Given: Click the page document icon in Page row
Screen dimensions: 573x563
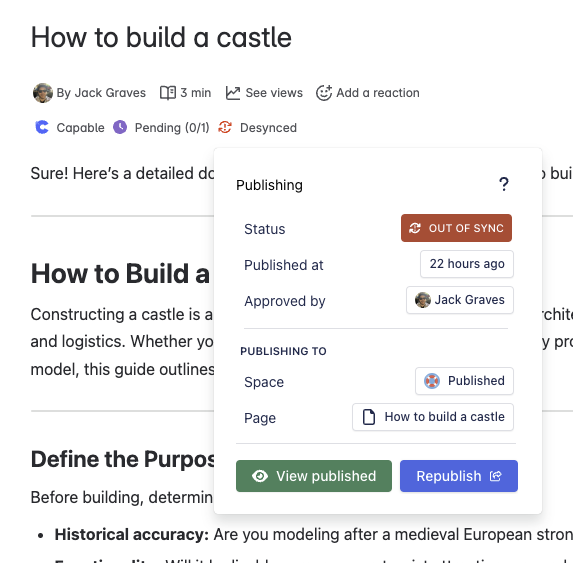Looking at the screenshot, I should (x=368, y=417).
